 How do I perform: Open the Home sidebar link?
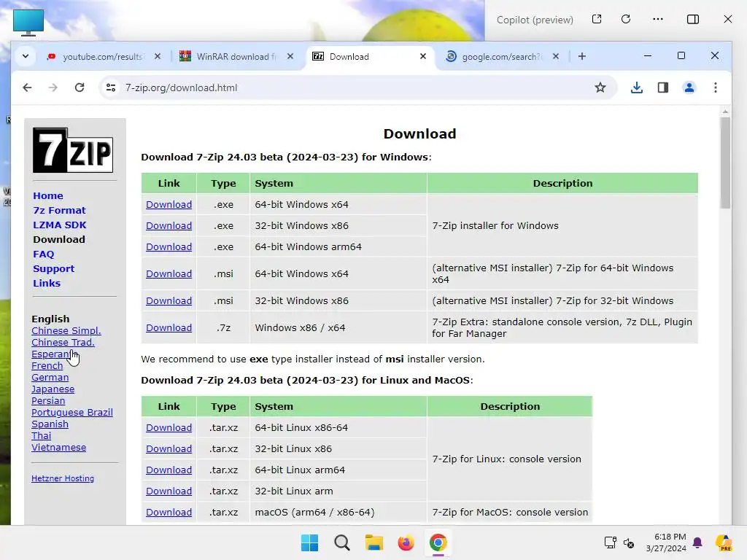point(47,195)
